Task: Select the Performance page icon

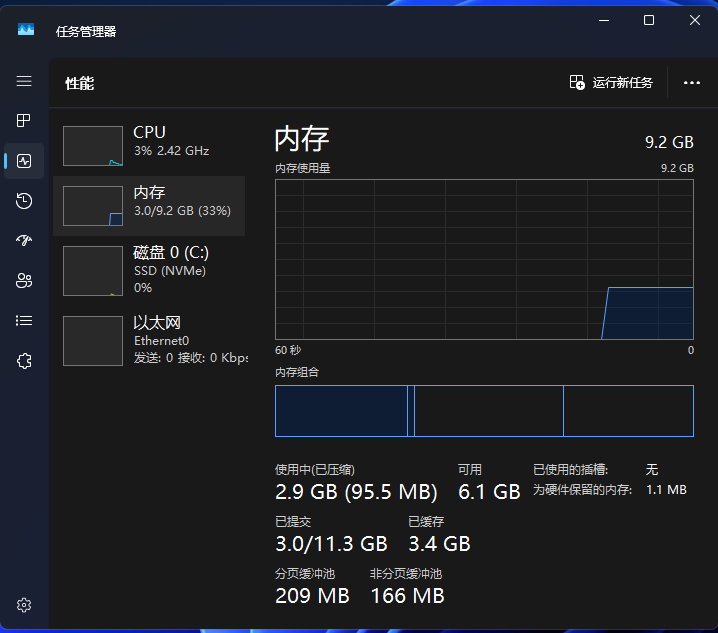Action: (24, 161)
